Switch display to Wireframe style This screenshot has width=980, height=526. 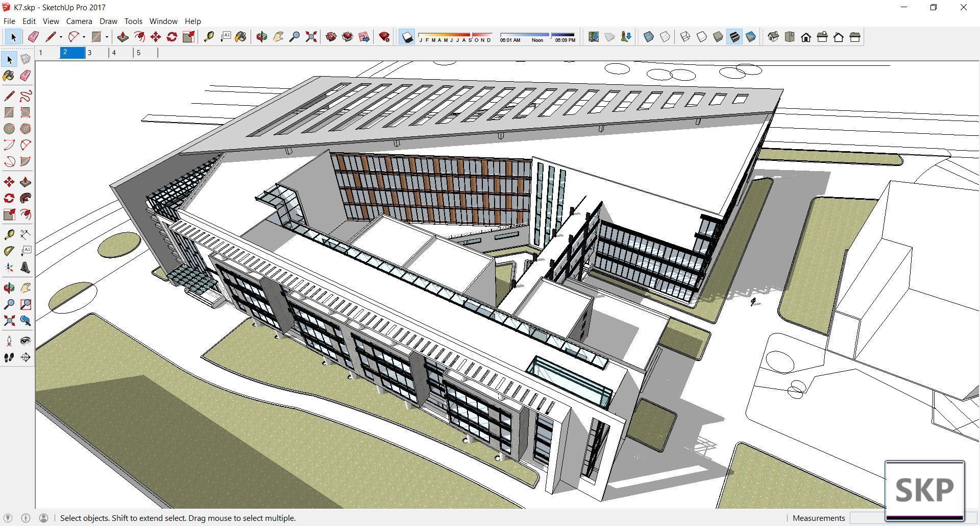(686, 37)
